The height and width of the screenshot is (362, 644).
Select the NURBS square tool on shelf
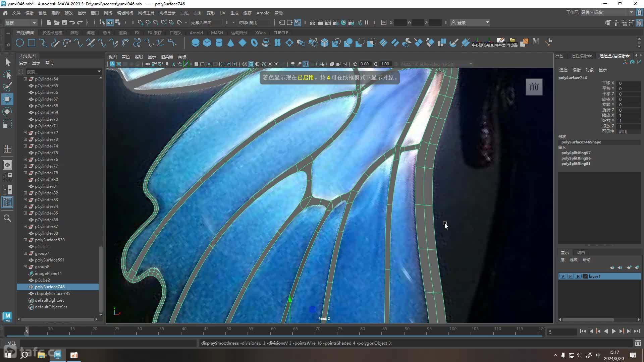[x=32, y=43]
